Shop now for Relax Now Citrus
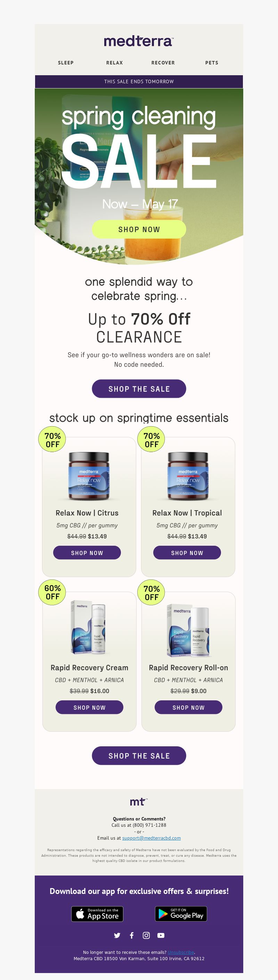 pyautogui.click(x=87, y=553)
